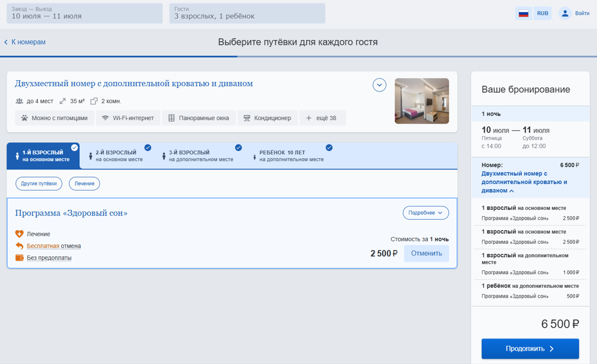597x364 pixels.
Task: Click Панорамные окна amenity tag
Action: coord(199,118)
